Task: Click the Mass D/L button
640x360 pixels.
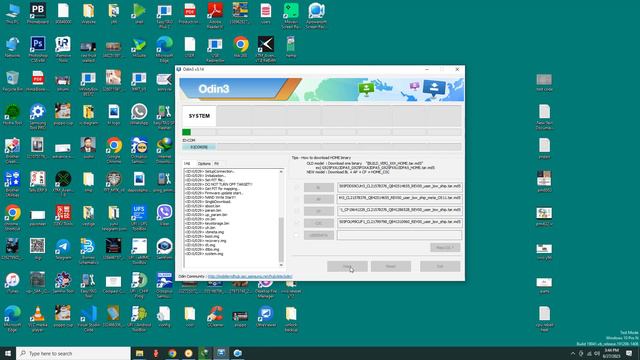Action: (445, 248)
